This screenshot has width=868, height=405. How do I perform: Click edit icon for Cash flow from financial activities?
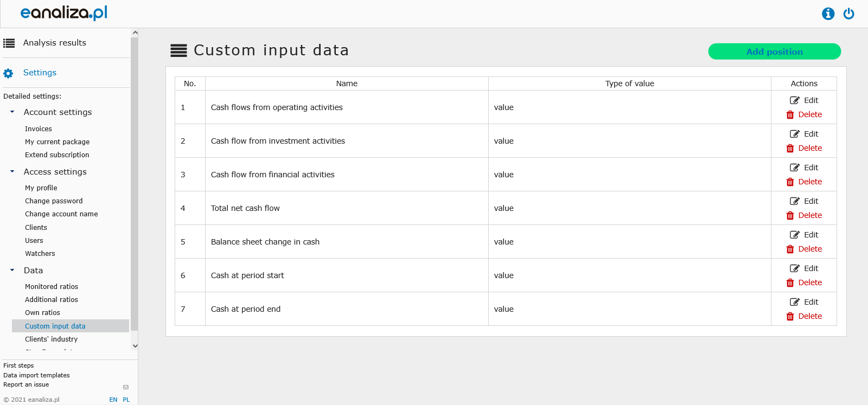[795, 168]
